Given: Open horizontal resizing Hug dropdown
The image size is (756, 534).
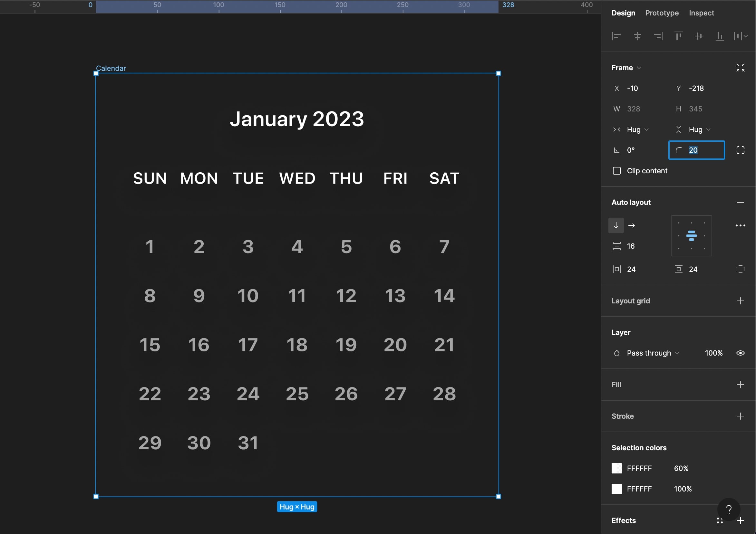Looking at the screenshot, I should [x=637, y=129].
